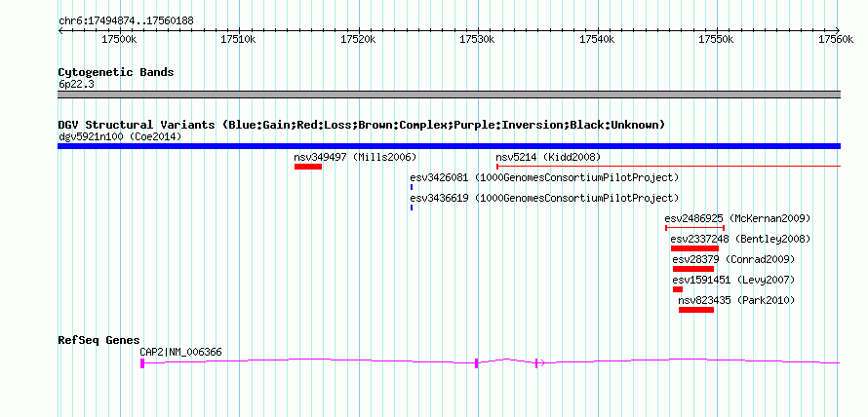Click the esv2337248 (Bentley2008) red bar

click(694, 248)
